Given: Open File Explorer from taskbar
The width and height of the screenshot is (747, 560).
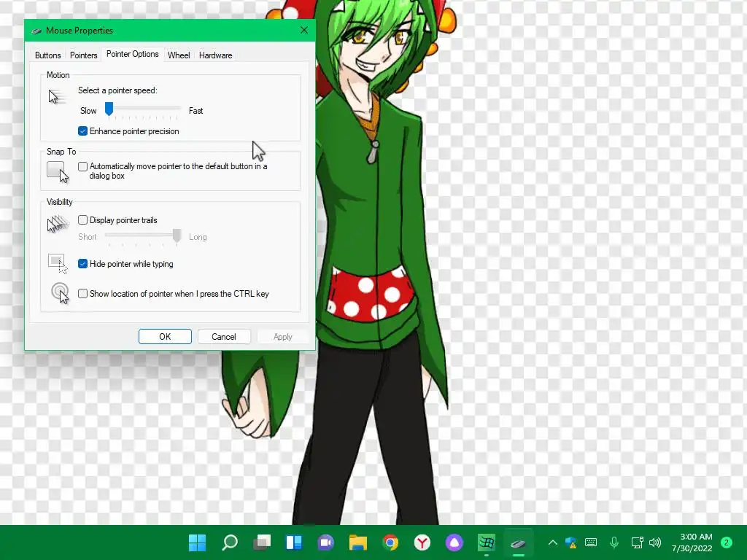Looking at the screenshot, I should click(357, 542).
